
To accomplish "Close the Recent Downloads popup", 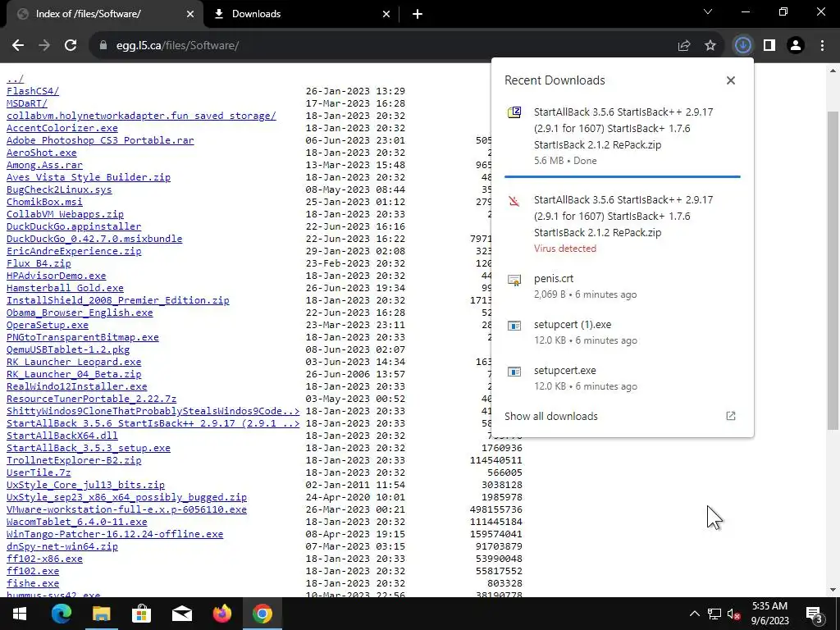I will (x=731, y=80).
